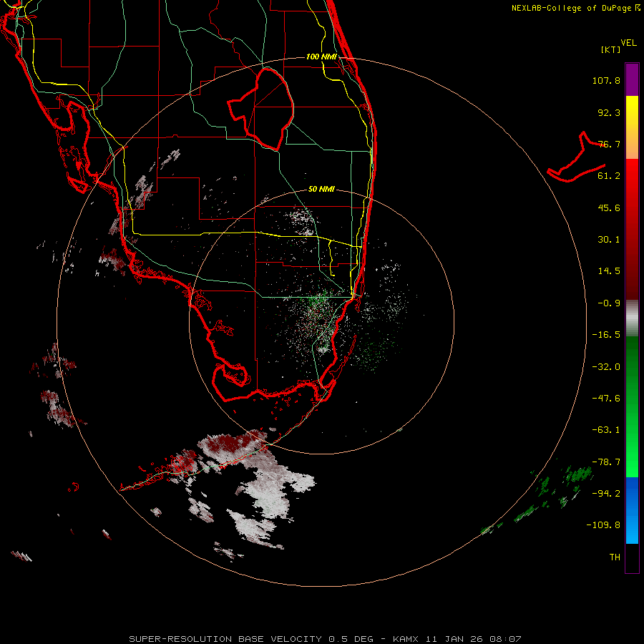
Task: Click the VEL label above color scale
Action: pyautogui.click(x=628, y=42)
